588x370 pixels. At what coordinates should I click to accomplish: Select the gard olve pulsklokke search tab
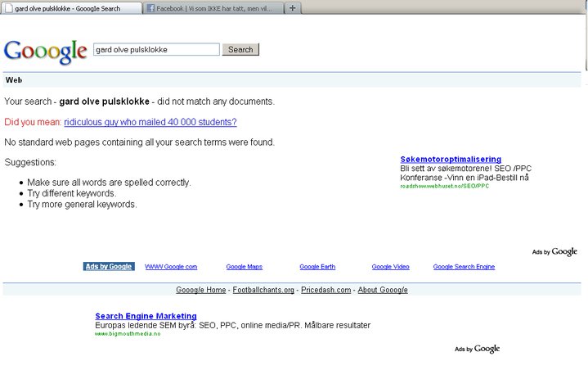(71, 8)
